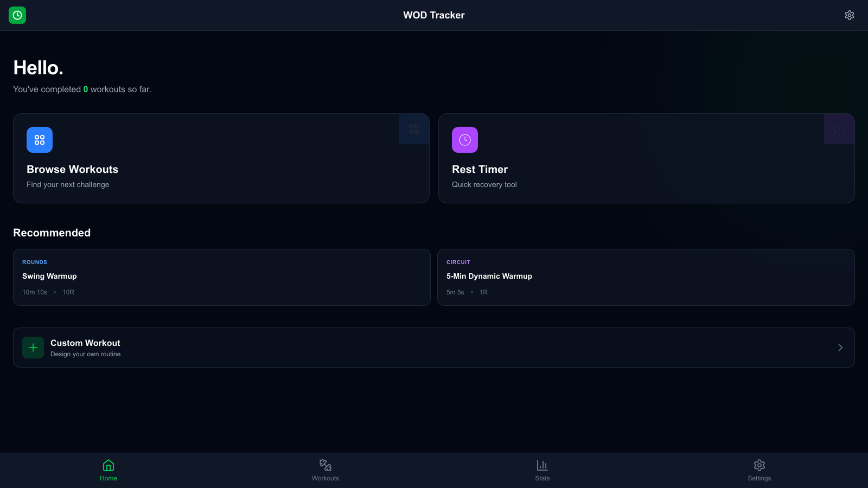Click the Custom Workout title text
Image resolution: width=868 pixels, height=488 pixels.
point(85,343)
